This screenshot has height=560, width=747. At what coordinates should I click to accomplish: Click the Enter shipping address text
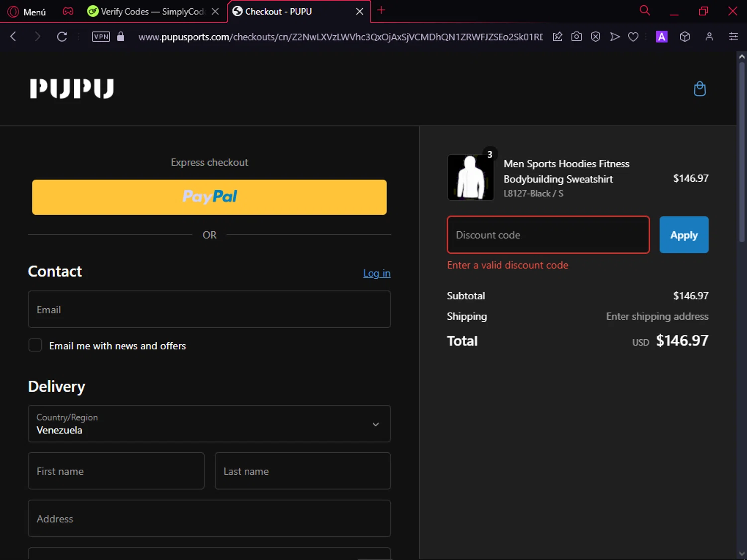[x=657, y=316]
